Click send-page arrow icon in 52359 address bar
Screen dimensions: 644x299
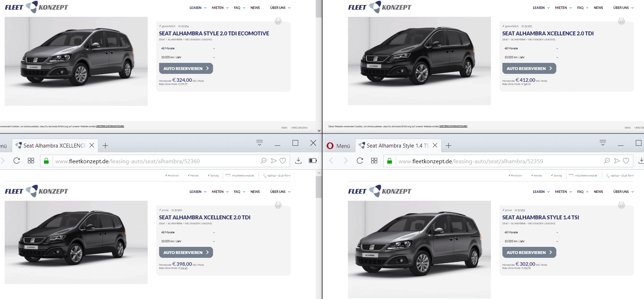(x=617, y=161)
